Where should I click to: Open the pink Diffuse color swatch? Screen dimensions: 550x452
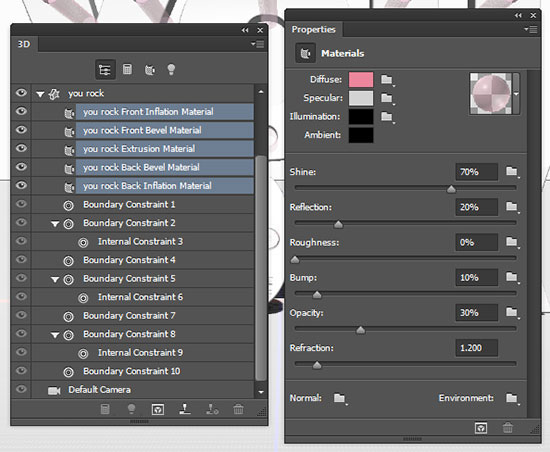361,80
